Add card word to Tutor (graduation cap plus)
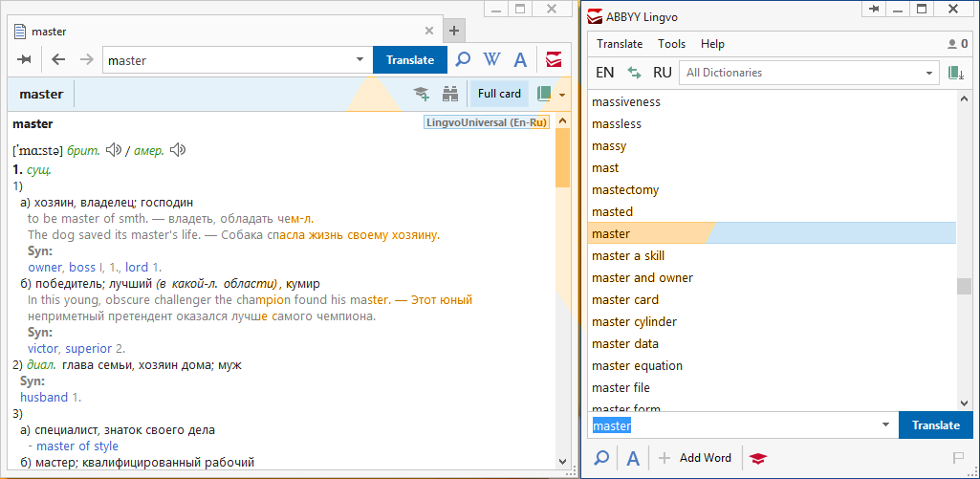The height and width of the screenshot is (479, 980). (x=422, y=94)
